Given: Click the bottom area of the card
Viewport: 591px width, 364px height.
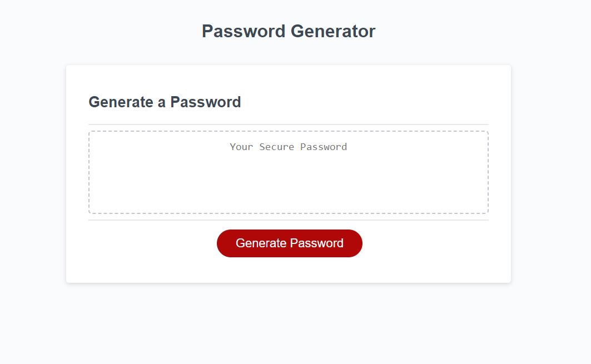Looking at the screenshot, I should click(x=288, y=275).
